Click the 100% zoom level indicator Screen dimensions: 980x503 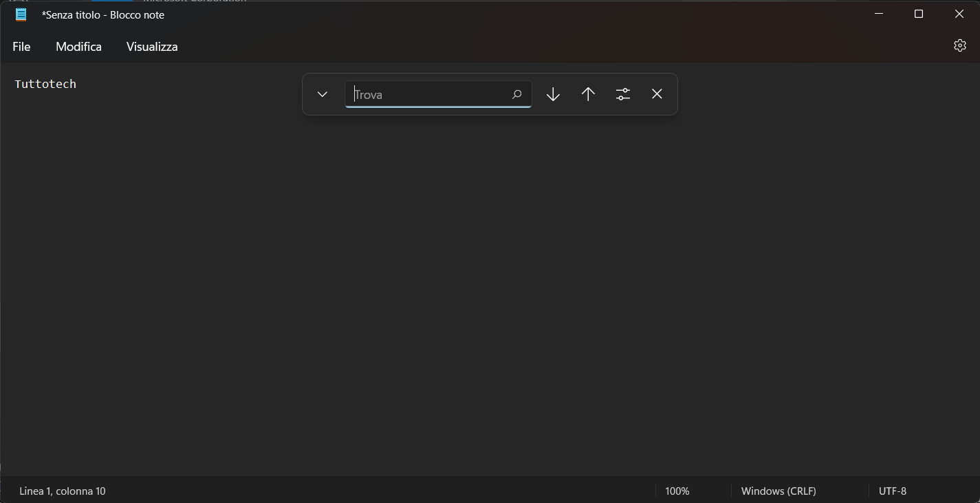(x=677, y=491)
